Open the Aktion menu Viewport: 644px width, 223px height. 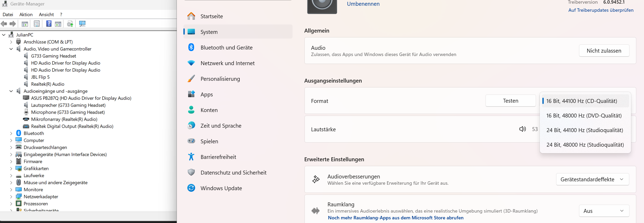coord(26,15)
